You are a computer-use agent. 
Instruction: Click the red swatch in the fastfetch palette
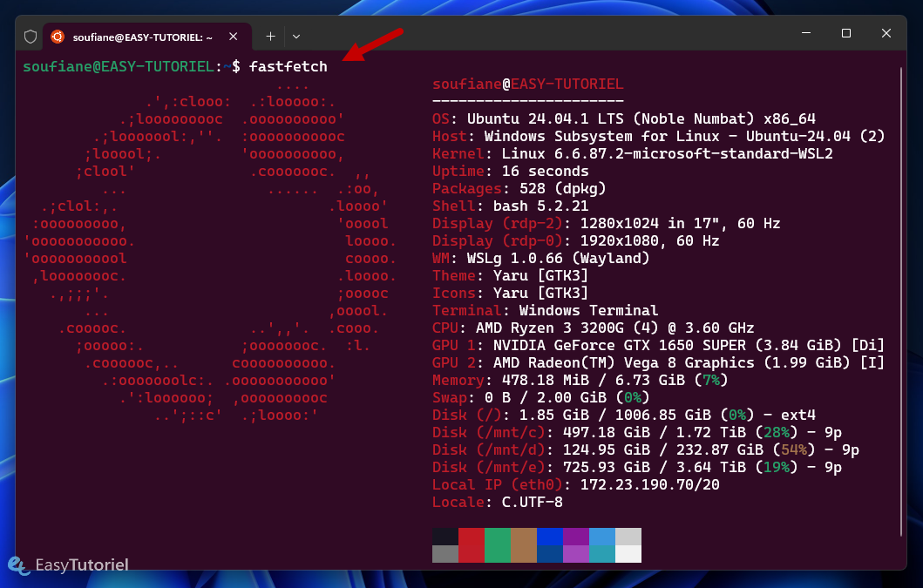472,544
